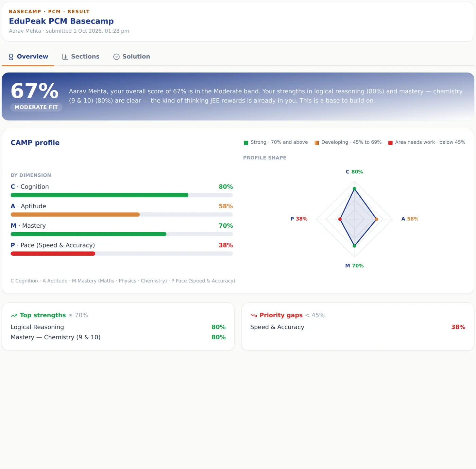The width and height of the screenshot is (476, 469).
Task: Click the Priority gaps heading
Action: 281,316
